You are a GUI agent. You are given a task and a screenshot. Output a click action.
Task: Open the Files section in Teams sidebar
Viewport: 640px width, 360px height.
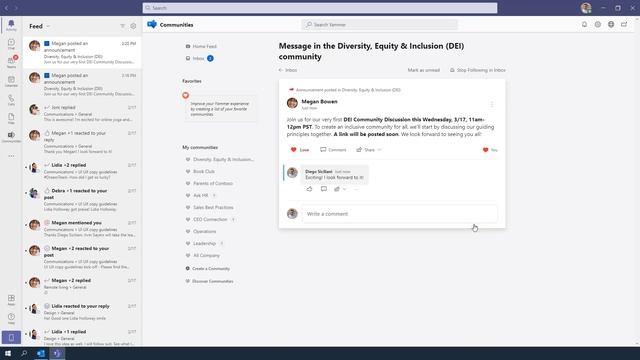(11, 118)
